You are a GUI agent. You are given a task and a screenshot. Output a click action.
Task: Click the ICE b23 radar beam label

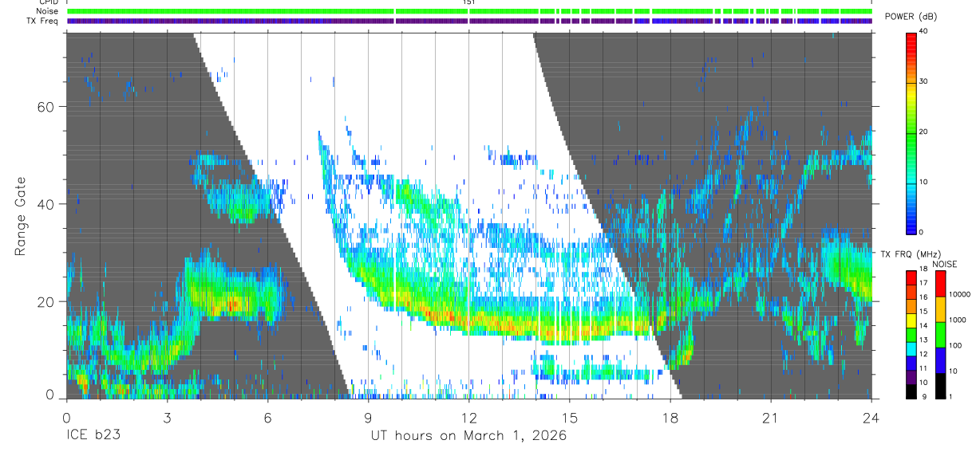(94, 436)
